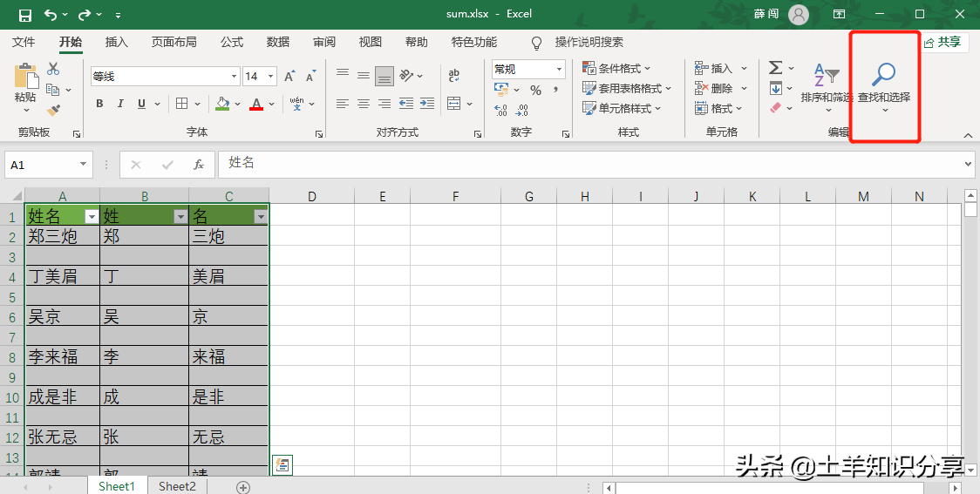Switch to 公式 ribbon tab
The height and width of the screenshot is (494, 980).
(231, 43)
